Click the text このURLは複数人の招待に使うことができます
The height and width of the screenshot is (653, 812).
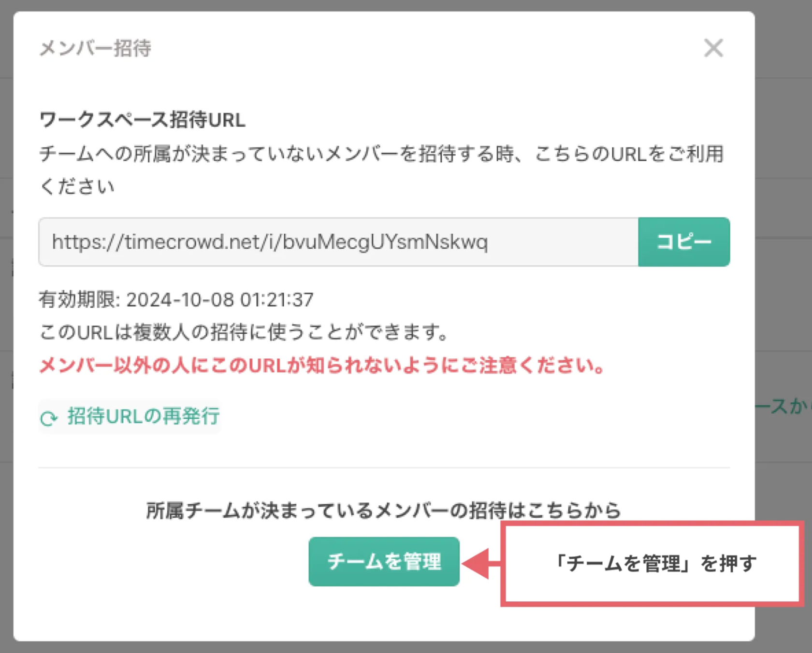pyautogui.click(x=244, y=332)
